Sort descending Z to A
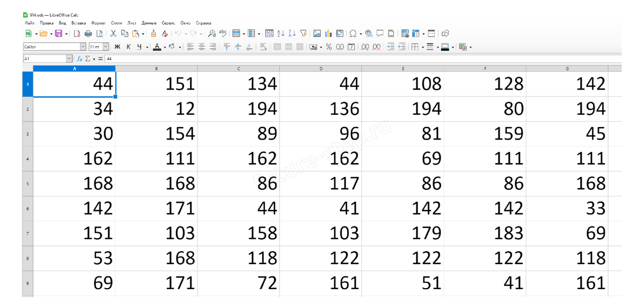 coord(292,33)
